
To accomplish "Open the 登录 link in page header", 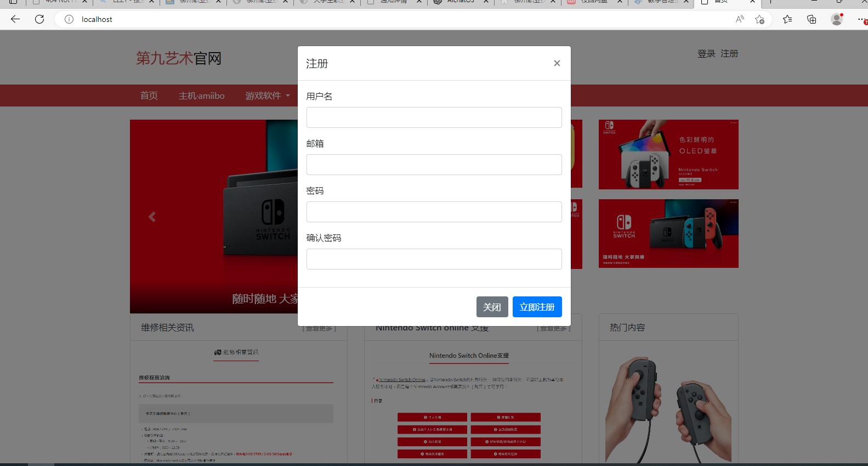I will tap(706, 54).
